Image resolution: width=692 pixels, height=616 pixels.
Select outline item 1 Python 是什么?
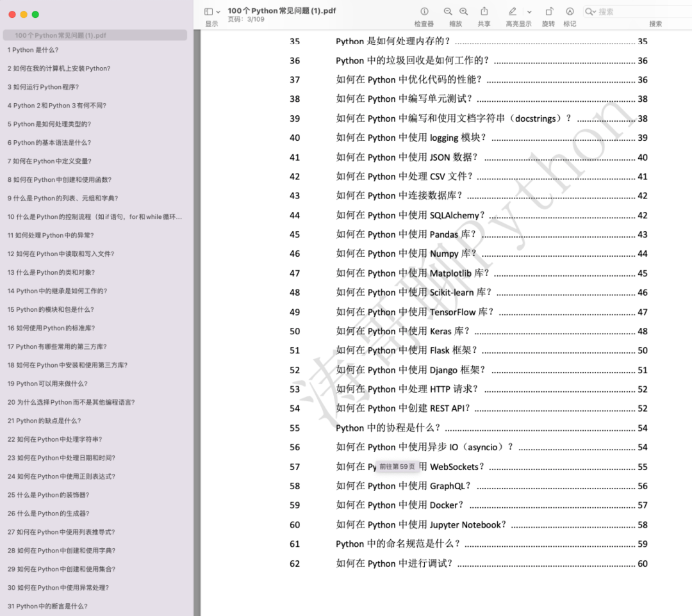click(x=33, y=50)
